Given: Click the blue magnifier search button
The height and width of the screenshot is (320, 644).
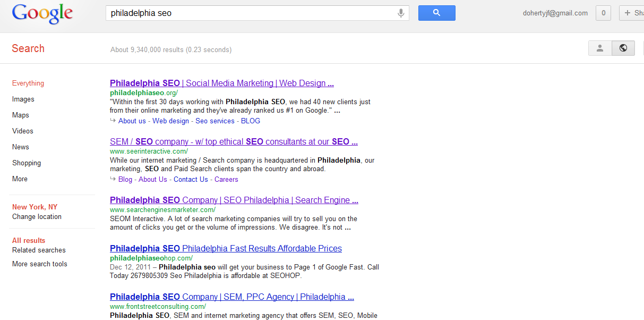Looking at the screenshot, I should point(436,13).
